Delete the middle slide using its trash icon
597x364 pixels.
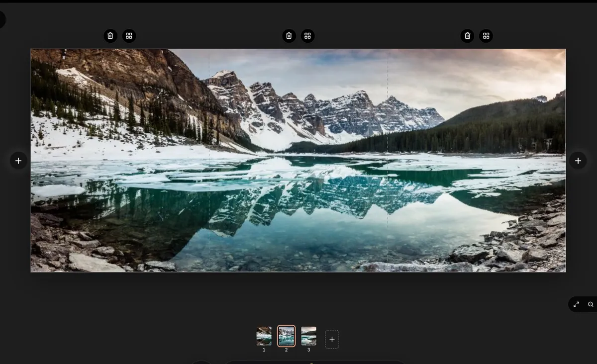pyautogui.click(x=289, y=36)
